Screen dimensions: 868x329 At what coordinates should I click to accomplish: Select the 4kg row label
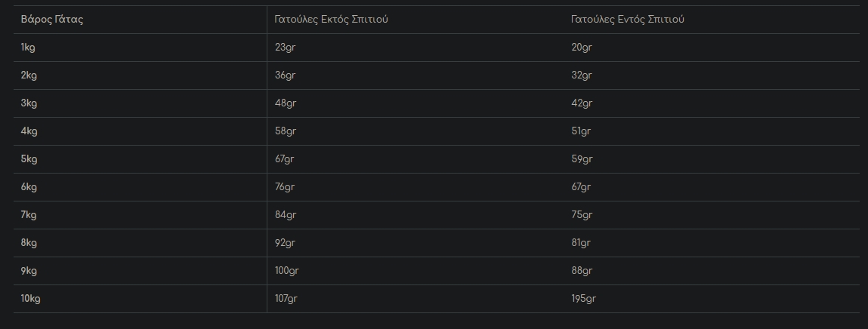pyautogui.click(x=29, y=131)
